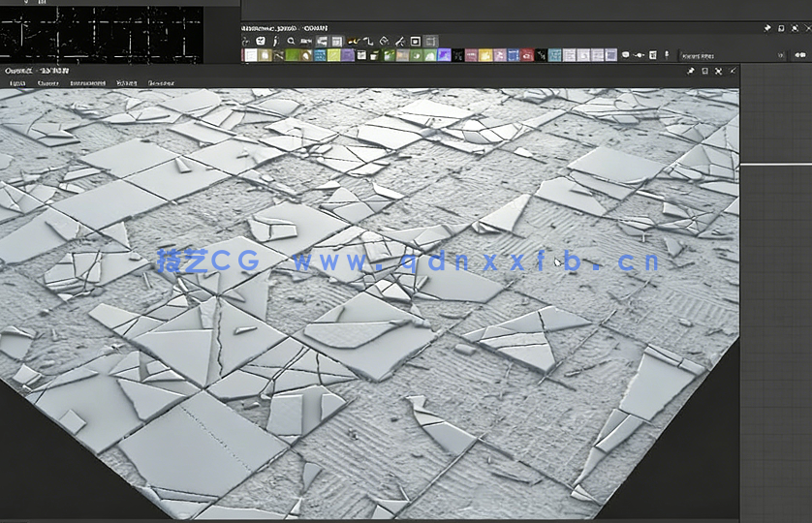The image size is (812, 523).
Task: Add the purple node after the yellow-green one
Action: tap(348, 55)
